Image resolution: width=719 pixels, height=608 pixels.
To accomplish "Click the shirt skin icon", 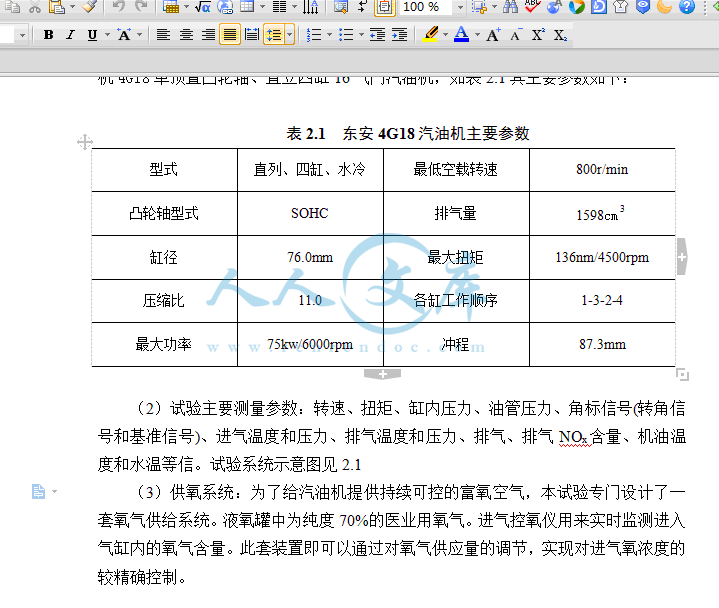I will coord(620,6).
